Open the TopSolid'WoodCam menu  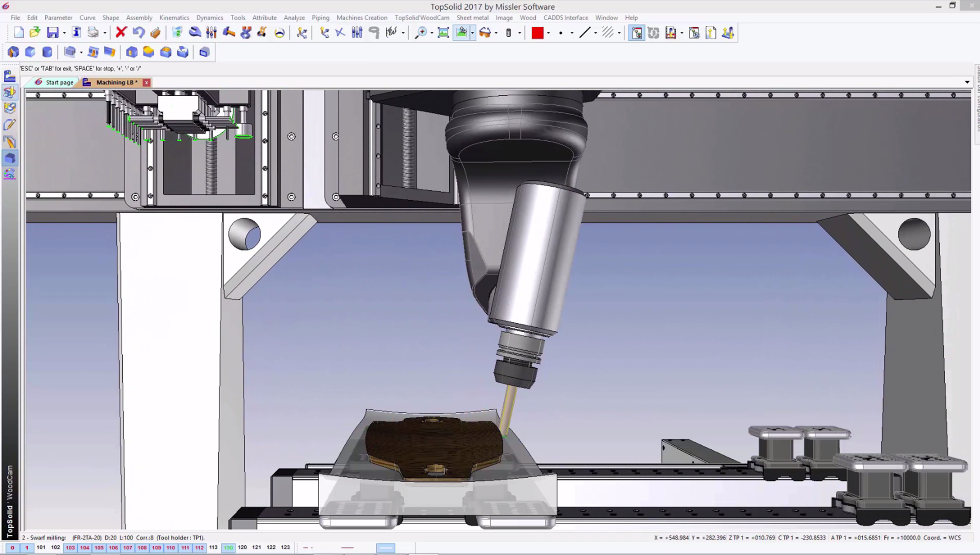(422, 17)
